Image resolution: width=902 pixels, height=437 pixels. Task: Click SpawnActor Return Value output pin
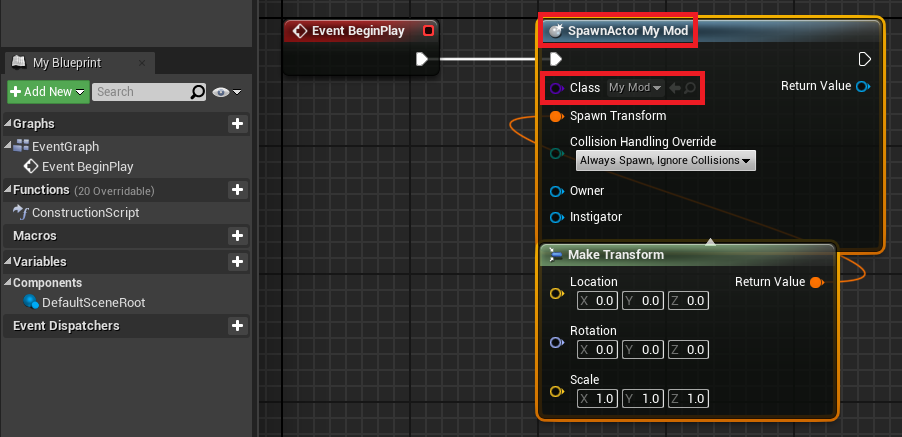[863, 87]
